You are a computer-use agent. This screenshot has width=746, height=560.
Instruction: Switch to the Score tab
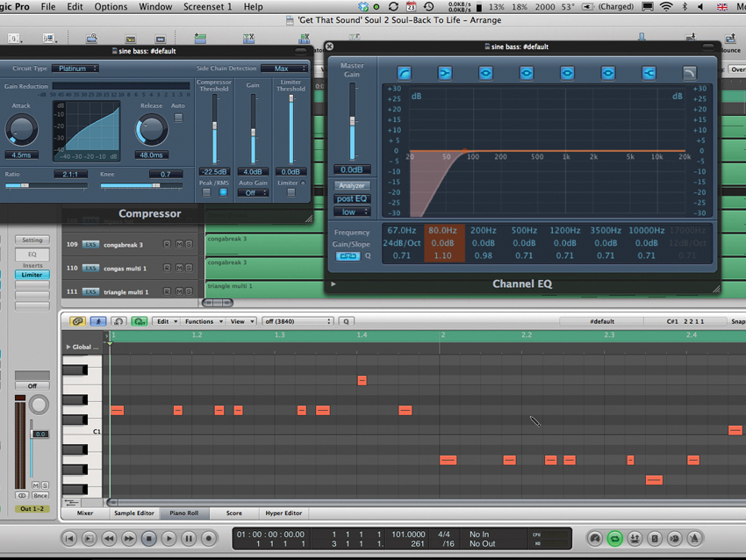click(x=234, y=513)
